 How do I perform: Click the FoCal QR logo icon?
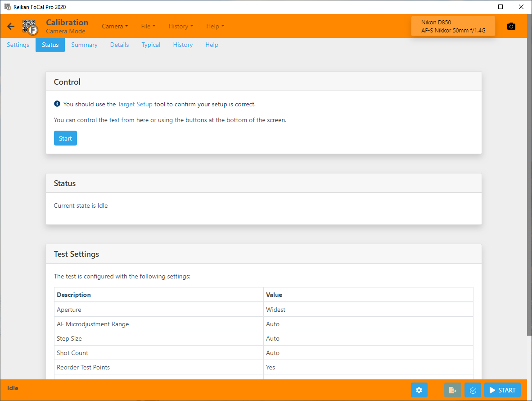[31, 27]
